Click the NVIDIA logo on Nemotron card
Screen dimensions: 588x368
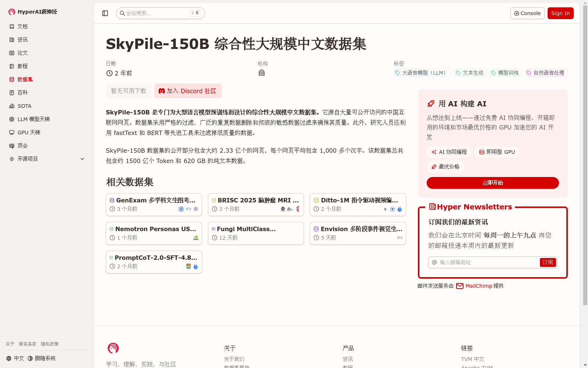[196, 238]
